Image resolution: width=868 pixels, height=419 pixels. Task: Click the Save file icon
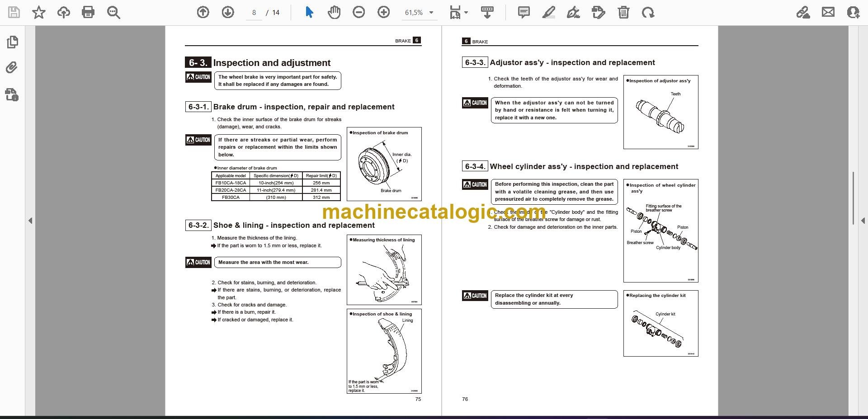pyautogui.click(x=14, y=12)
